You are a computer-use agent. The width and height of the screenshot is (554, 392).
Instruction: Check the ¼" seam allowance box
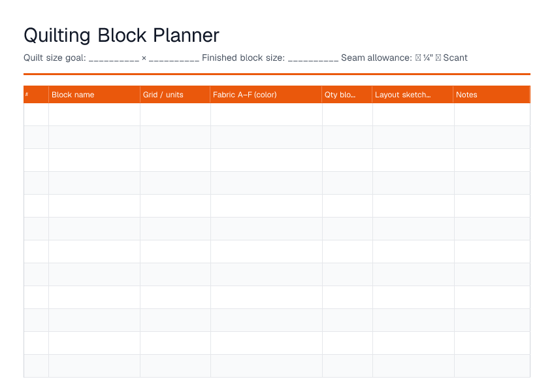pyautogui.click(x=418, y=57)
